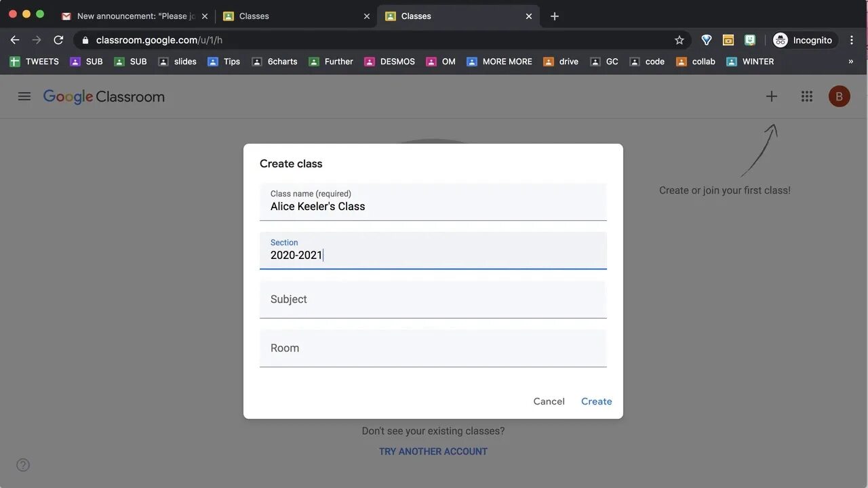868x488 pixels.
Task: Click the Room field
Action: click(433, 348)
